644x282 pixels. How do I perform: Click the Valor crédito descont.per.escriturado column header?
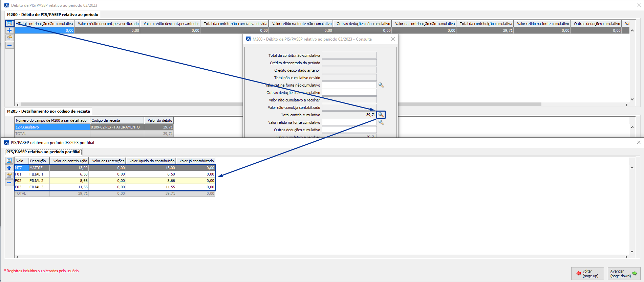[x=108, y=24]
